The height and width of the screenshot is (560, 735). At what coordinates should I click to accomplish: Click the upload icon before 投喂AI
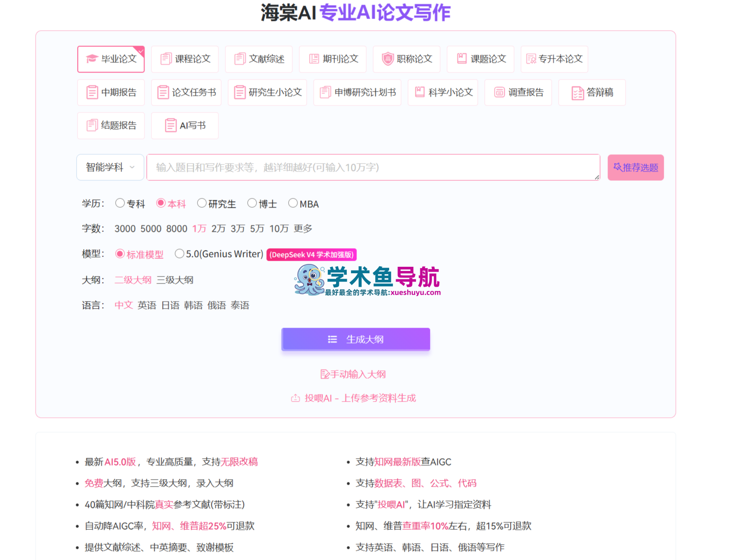coord(295,398)
